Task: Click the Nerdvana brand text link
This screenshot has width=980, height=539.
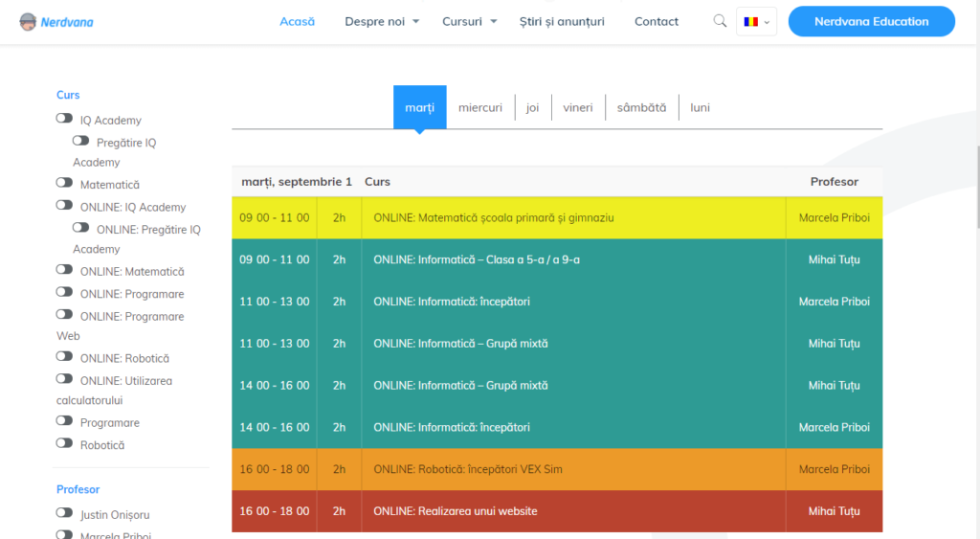Action: [67, 23]
